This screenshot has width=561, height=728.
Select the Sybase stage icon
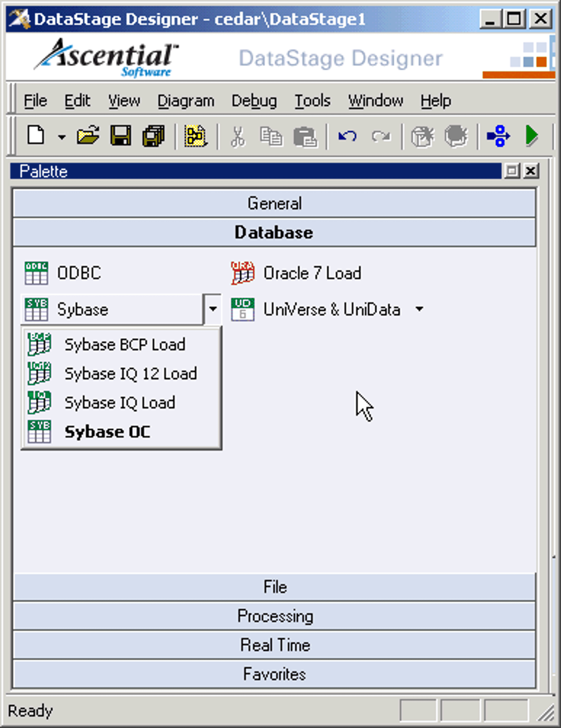click(x=36, y=309)
